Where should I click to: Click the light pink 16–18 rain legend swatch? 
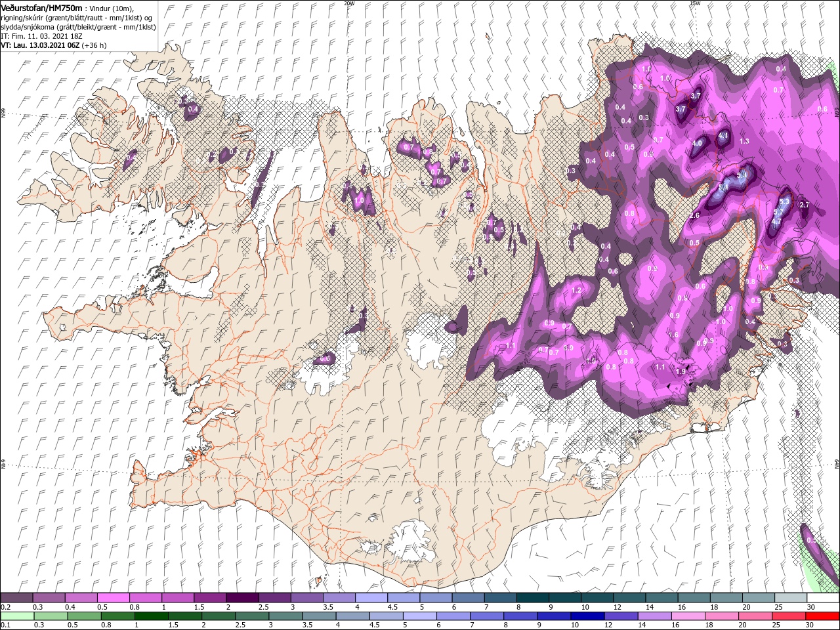pyautogui.click(x=688, y=616)
